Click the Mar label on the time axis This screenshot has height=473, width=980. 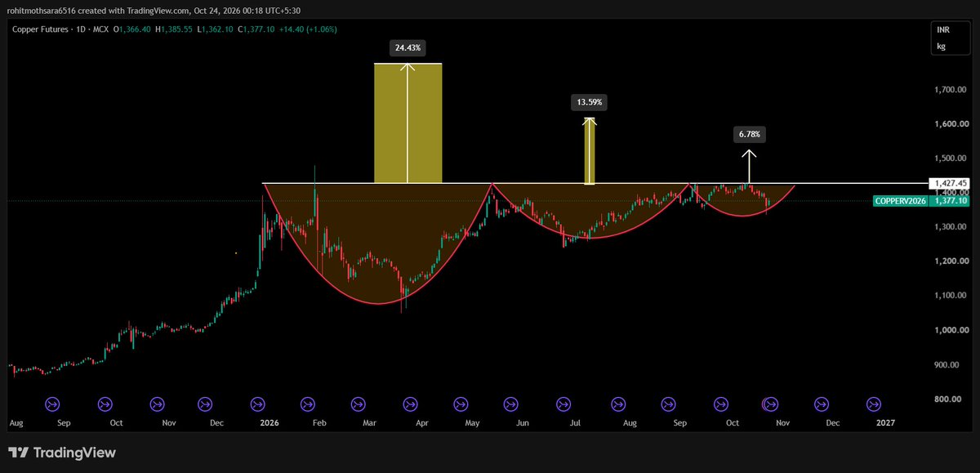pyautogui.click(x=369, y=423)
